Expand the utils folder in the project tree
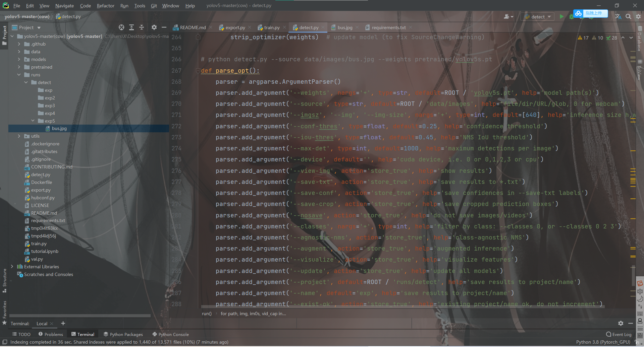The height and width of the screenshot is (347, 644). (19, 136)
